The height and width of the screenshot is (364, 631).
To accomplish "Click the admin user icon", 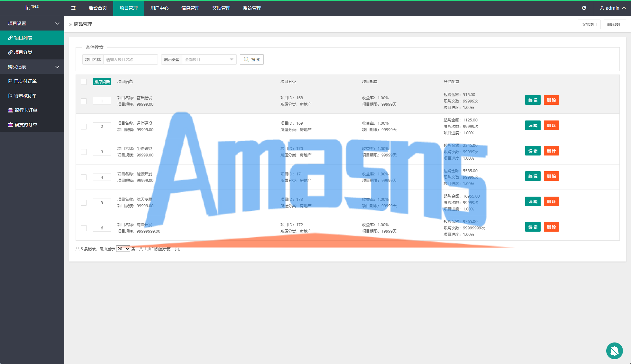I will [602, 8].
